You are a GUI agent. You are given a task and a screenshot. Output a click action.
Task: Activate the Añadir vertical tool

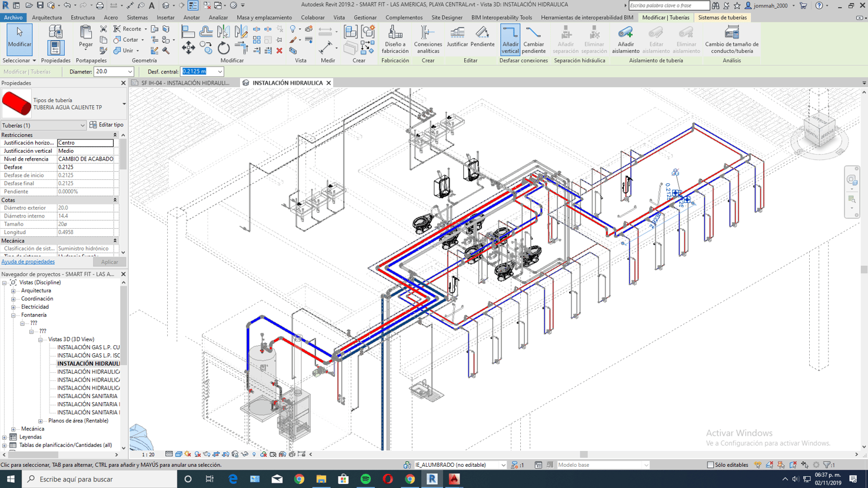pyautogui.click(x=510, y=41)
